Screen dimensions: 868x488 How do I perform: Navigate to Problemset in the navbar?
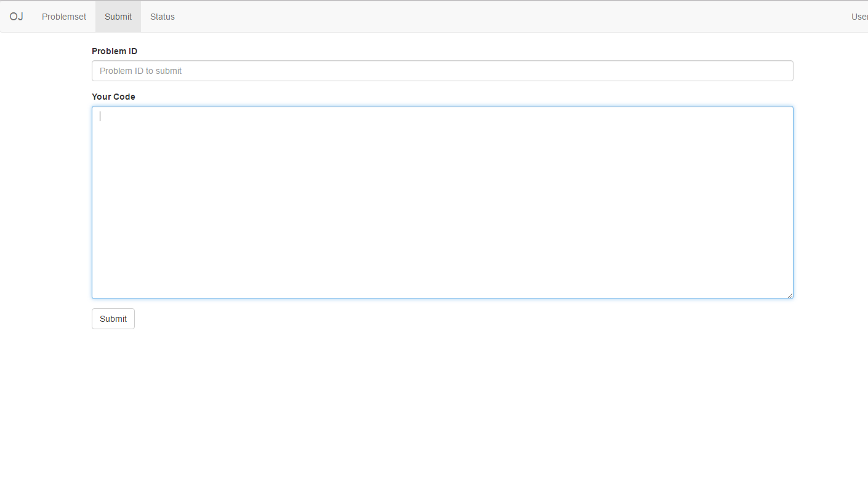[x=63, y=17]
